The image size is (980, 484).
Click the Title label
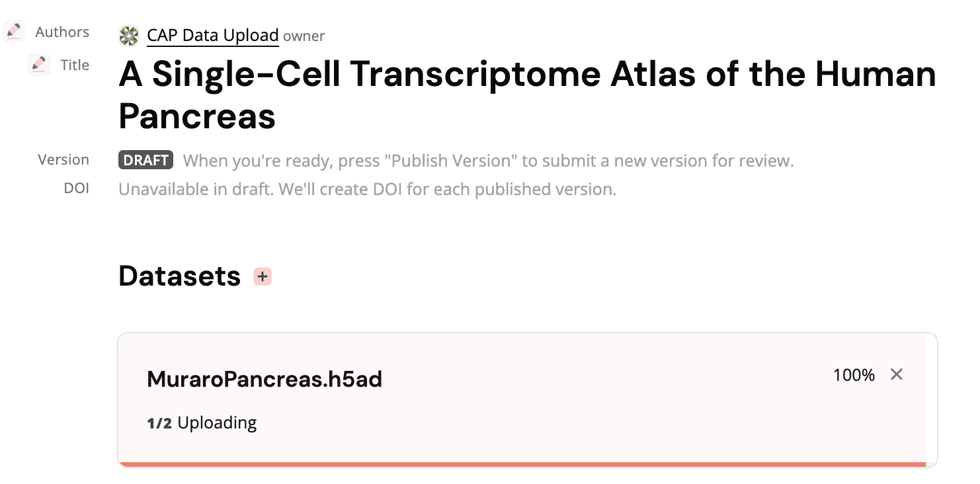[75, 65]
